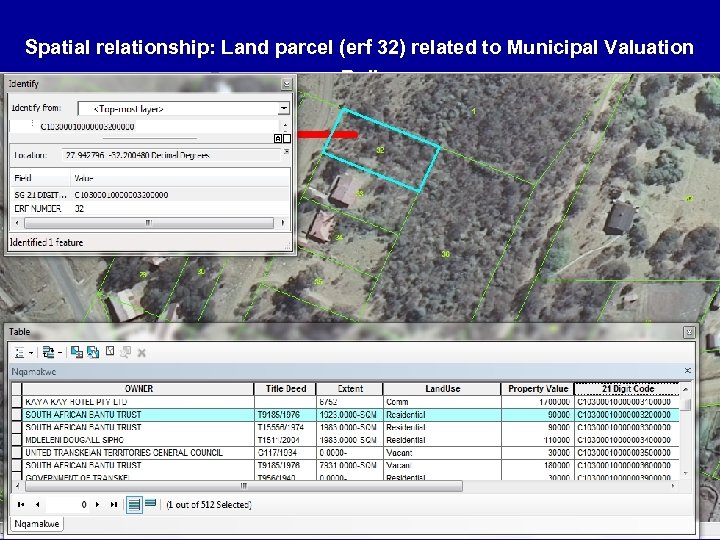Click the MDLELENI DOUGALL SIPHO owner cell
This screenshot has height=540, width=720.
point(138,440)
